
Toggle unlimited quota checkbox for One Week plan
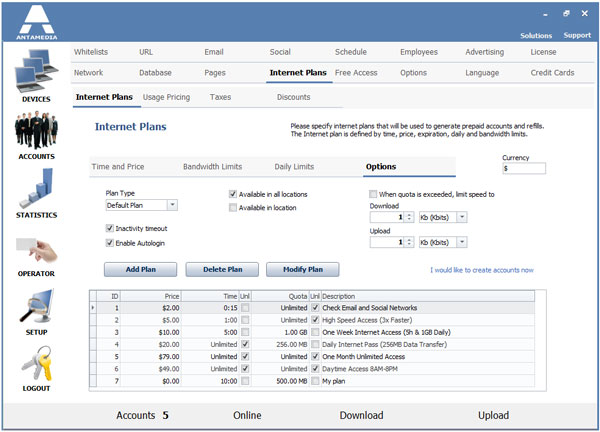(x=315, y=332)
